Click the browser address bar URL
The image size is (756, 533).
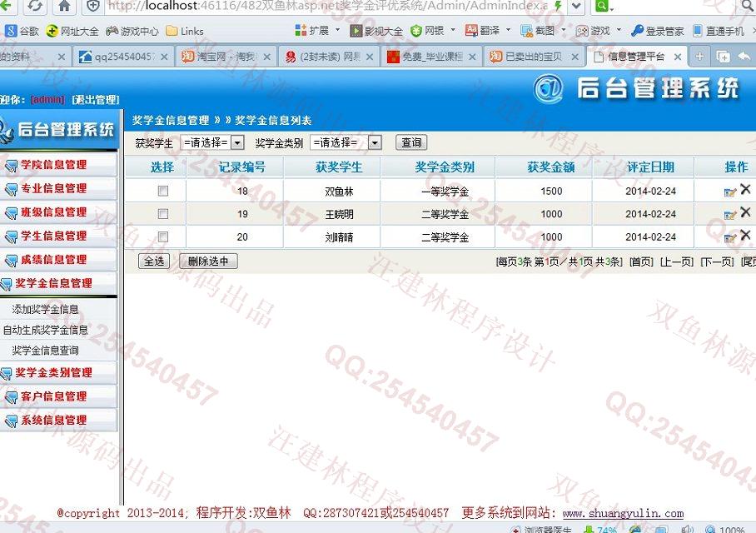pos(328,6)
